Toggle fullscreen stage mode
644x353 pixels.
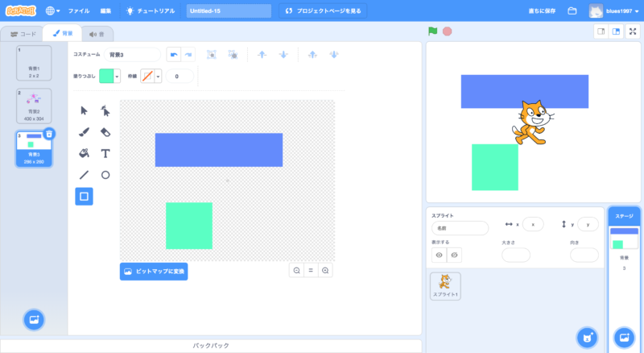632,31
